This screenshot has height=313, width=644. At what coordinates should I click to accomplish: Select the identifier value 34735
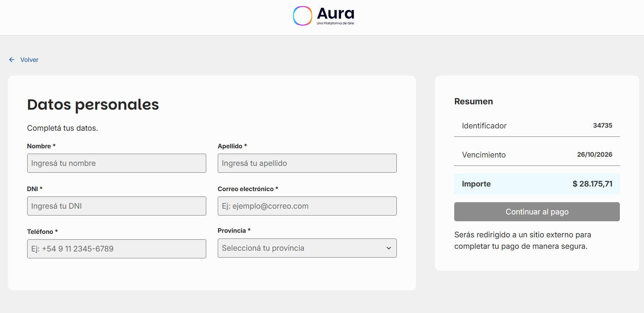click(x=603, y=125)
